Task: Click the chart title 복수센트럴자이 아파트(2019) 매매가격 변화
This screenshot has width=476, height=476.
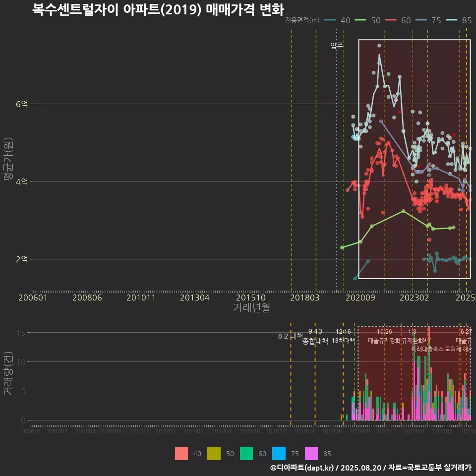Action: point(158,9)
